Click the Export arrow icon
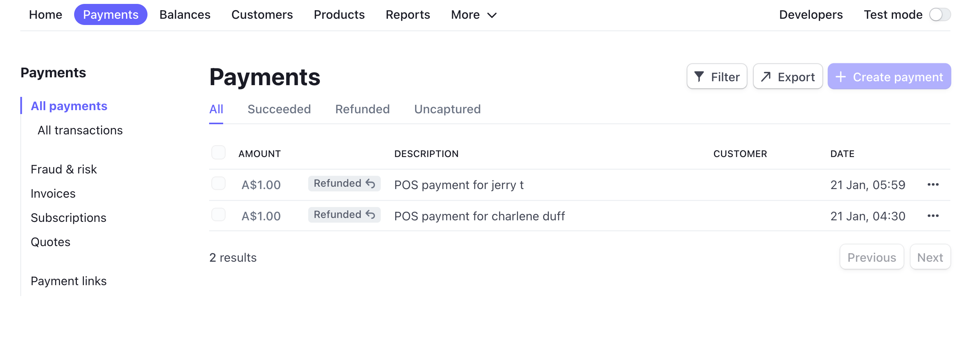980x350 pixels. click(x=766, y=77)
